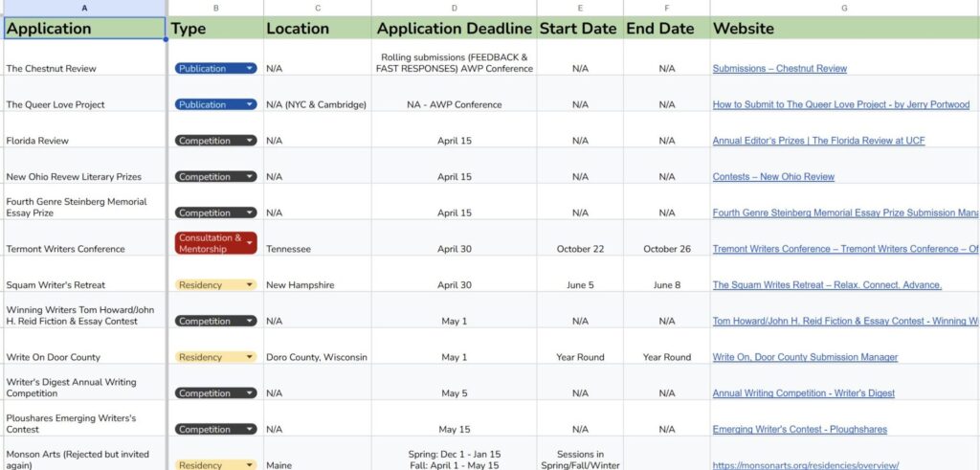Select the October 26 end date cell
980x470 pixels.
[667, 238]
